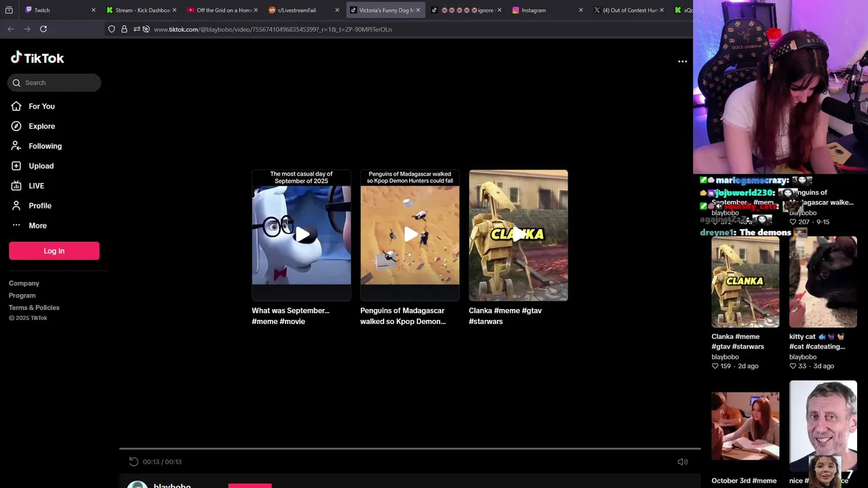Open the October 3rd meme thumbnail
This screenshot has width=868, height=488.
[745, 426]
